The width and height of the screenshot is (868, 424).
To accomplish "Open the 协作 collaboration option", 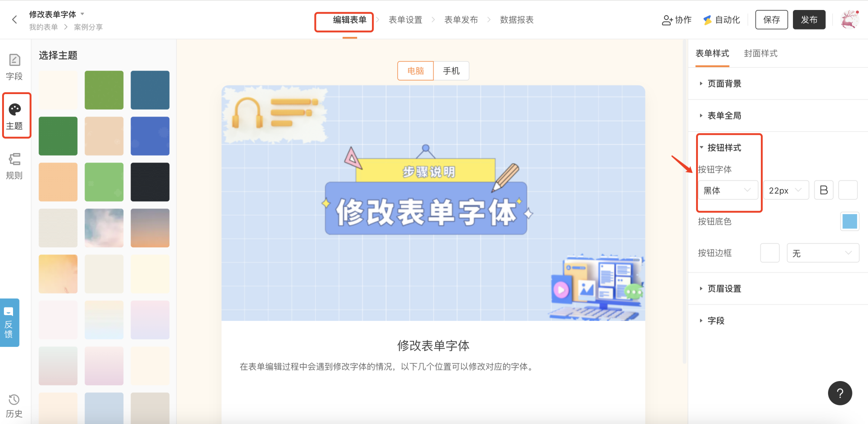I will coord(677,20).
